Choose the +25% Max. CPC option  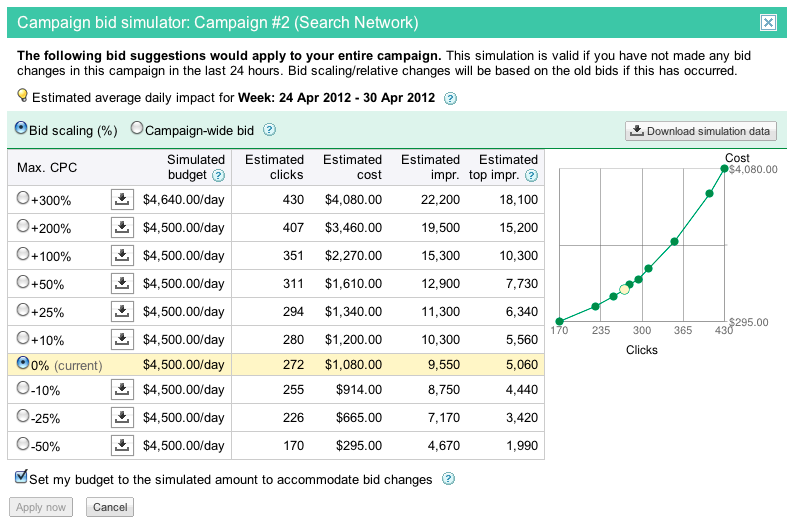pyautogui.click(x=23, y=310)
